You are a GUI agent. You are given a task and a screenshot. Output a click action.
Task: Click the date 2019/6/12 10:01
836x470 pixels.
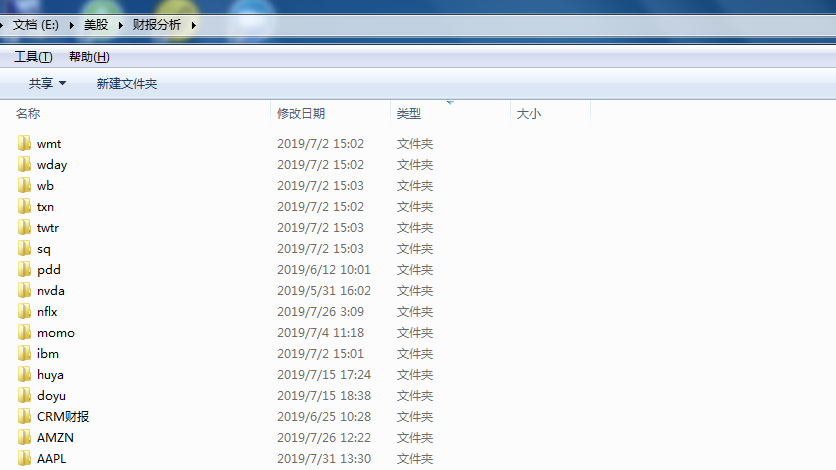tap(324, 270)
